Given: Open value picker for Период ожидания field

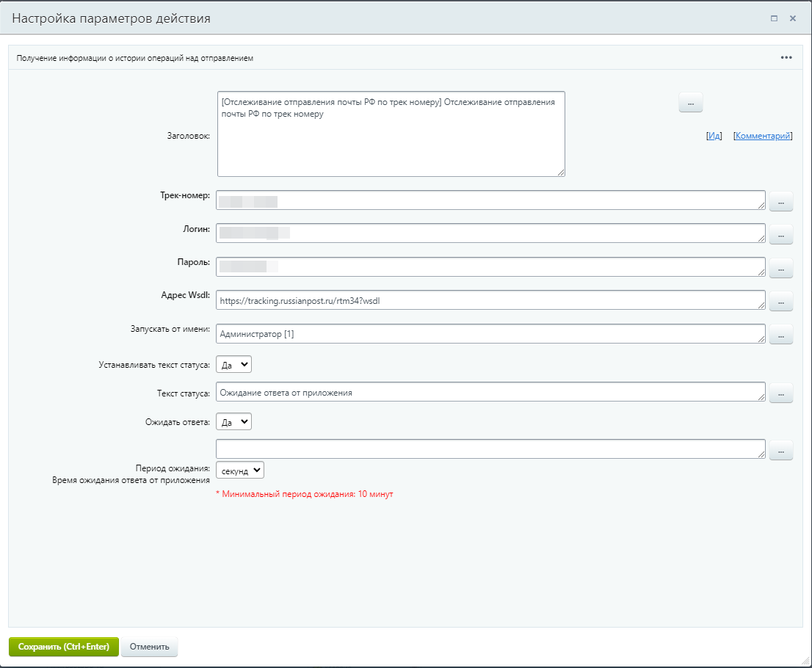Looking at the screenshot, I should [781, 450].
